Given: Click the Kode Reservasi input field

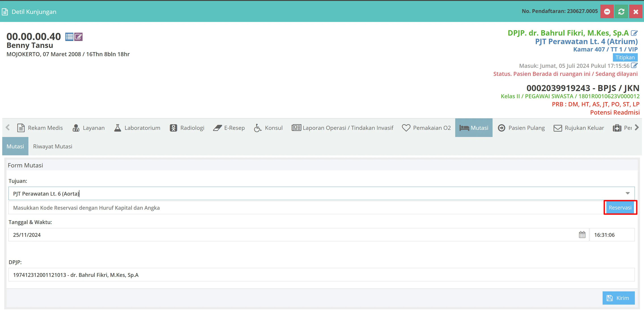Looking at the screenshot, I should coord(306,207).
